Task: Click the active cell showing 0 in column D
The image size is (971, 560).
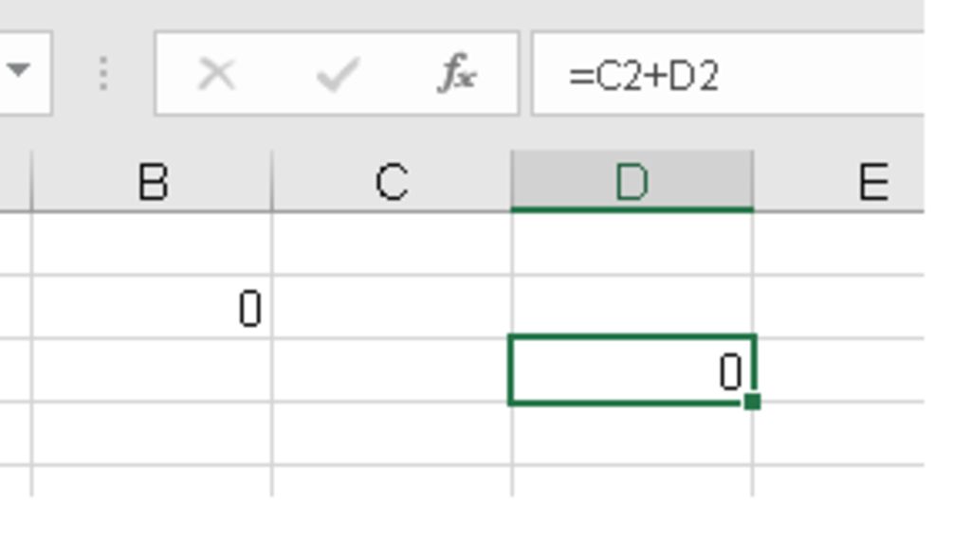Action: pos(632,370)
